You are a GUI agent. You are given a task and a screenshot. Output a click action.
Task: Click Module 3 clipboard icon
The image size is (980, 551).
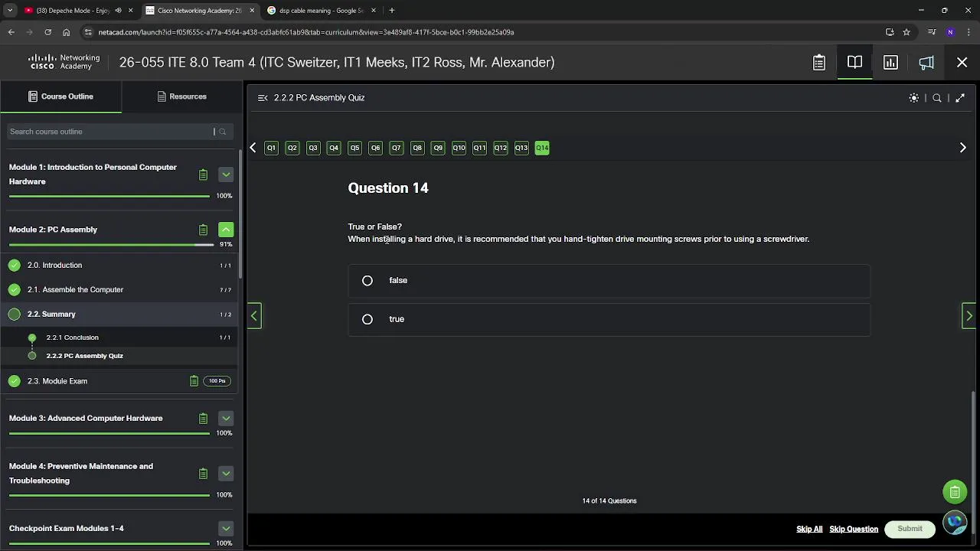coord(203,419)
